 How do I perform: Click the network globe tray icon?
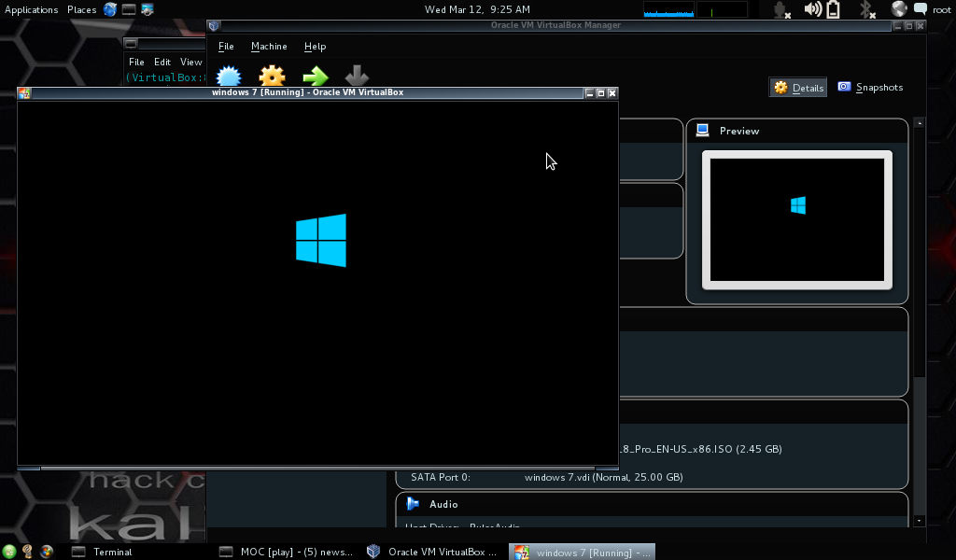tap(899, 8)
